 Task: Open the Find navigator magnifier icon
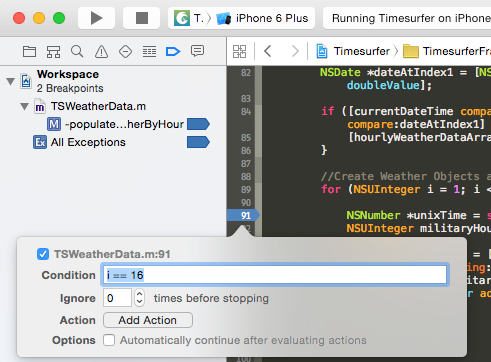click(77, 52)
